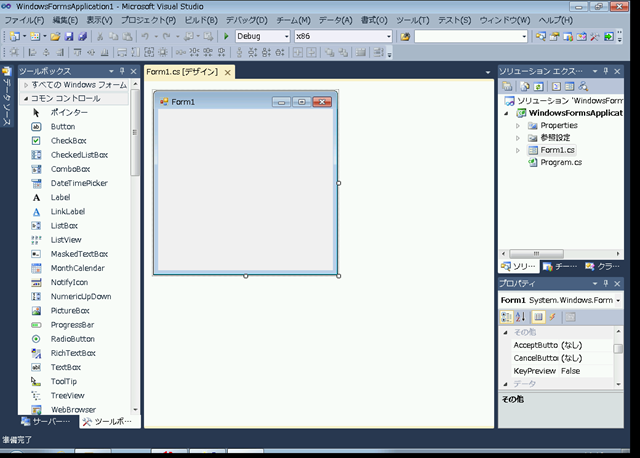Select the CheckBox control in toolbox
This screenshot has height=458, width=640.
(x=68, y=141)
